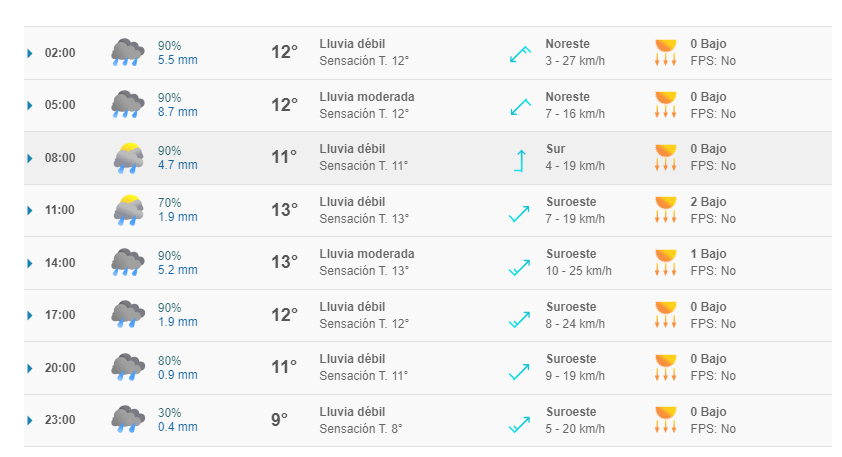Click the 05:00 time label
The width and height of the screenshot is (842, 457).
pos(60,105)
